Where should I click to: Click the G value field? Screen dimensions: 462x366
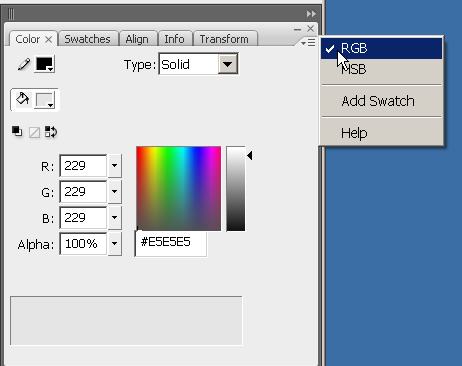click(83, 191)
